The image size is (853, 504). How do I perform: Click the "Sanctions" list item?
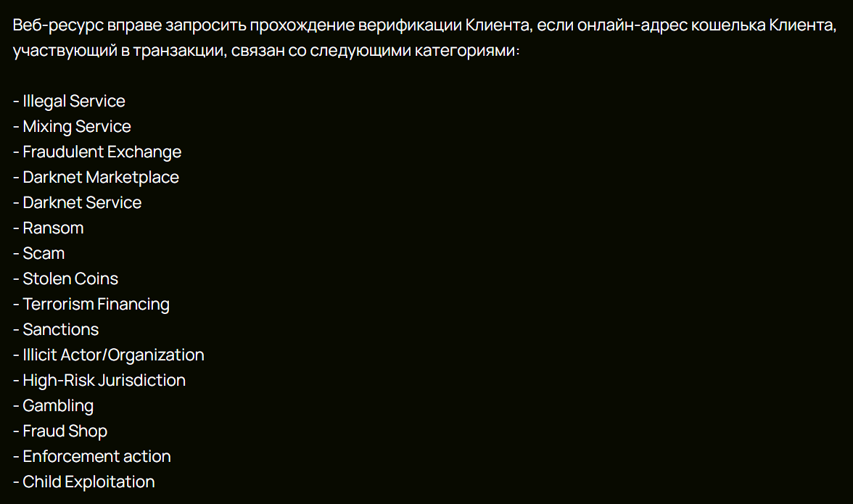(60, 330)
